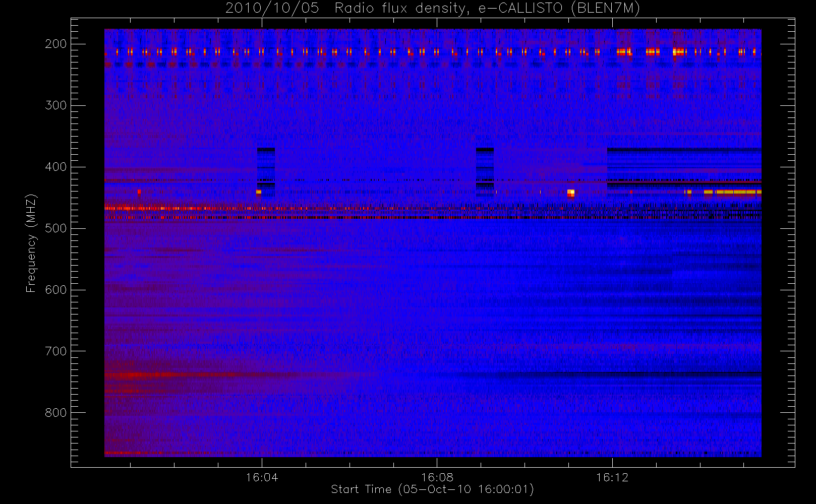Click the 'Start Time (05-Oct-10 16:00:01)' axis label

(x=432, y=489)
